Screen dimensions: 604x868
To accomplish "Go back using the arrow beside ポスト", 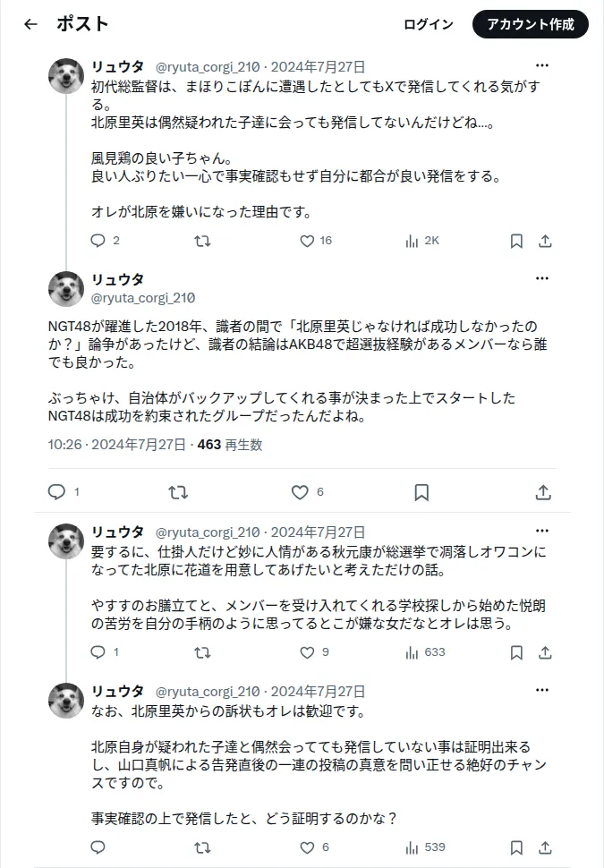I will tap(31, 24).
